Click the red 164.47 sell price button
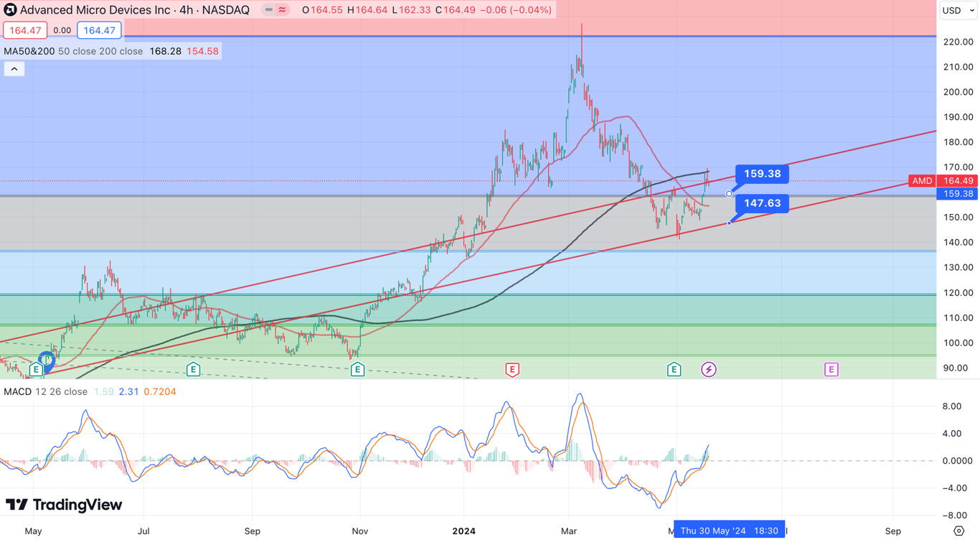The image size is (980, 540). [25, 31]
